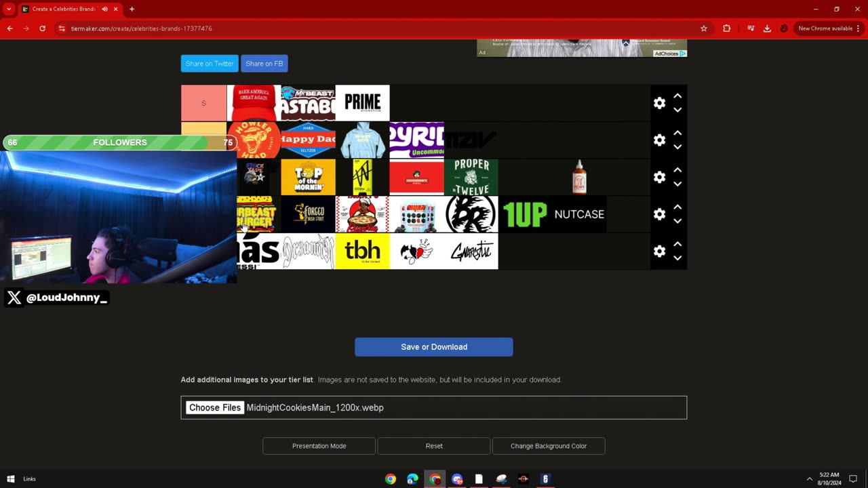The height and width of the screenshot is (488, 868).
Task: Click Save or Download button
Action: (434, 347)
